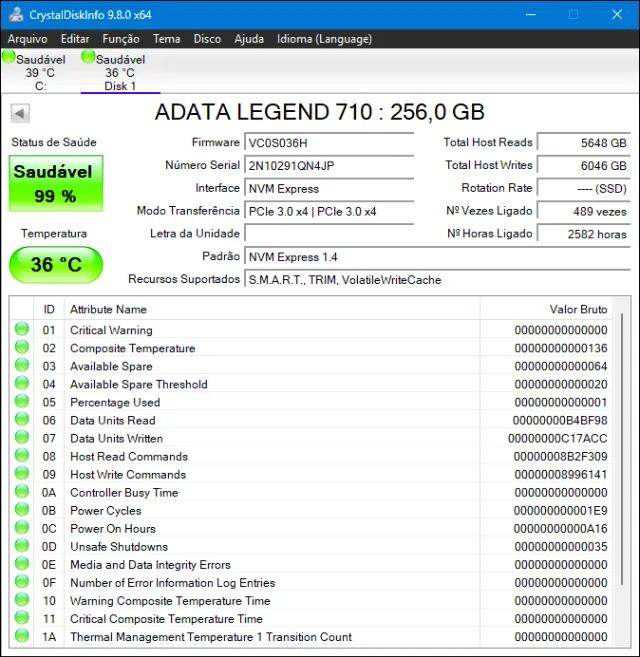Click status orb for Media and Data Integrity Errors
This screenshot has width=640, height=657.
(x=22, y=564)
